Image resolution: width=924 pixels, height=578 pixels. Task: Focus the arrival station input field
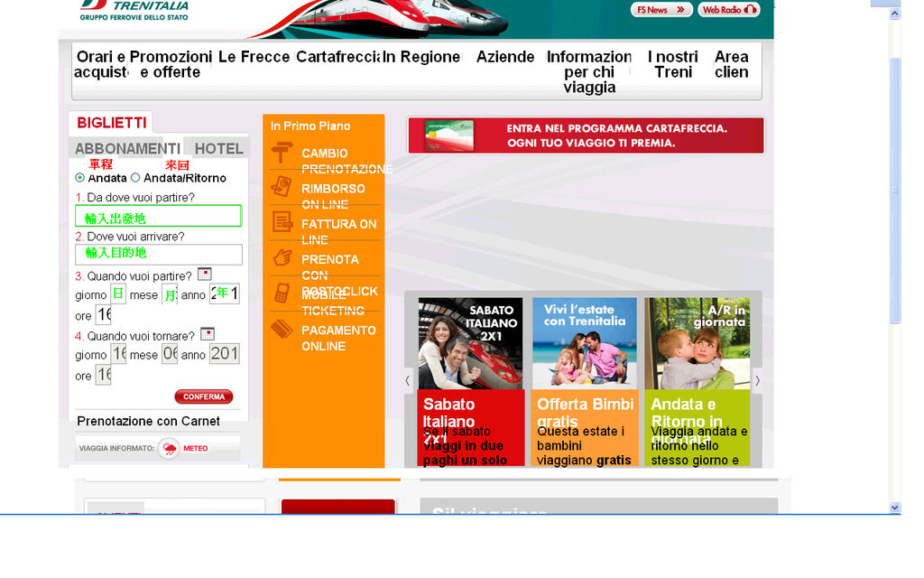point(159,255)
